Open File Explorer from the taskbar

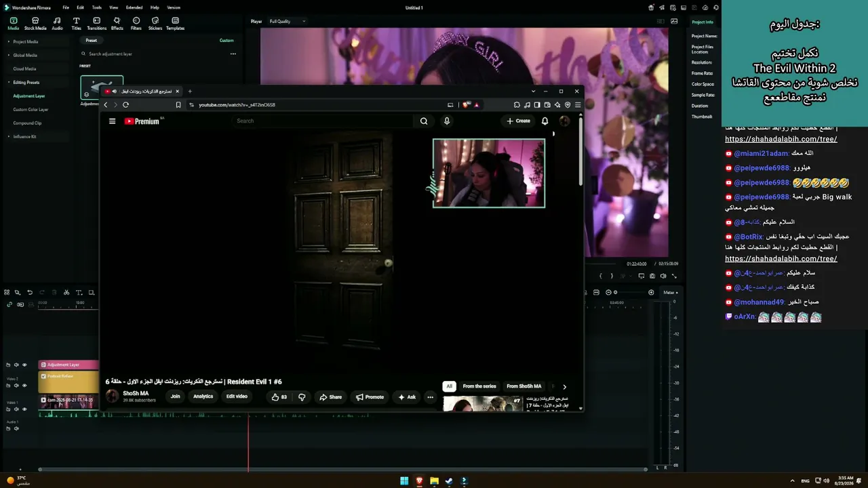pos(434,481)
